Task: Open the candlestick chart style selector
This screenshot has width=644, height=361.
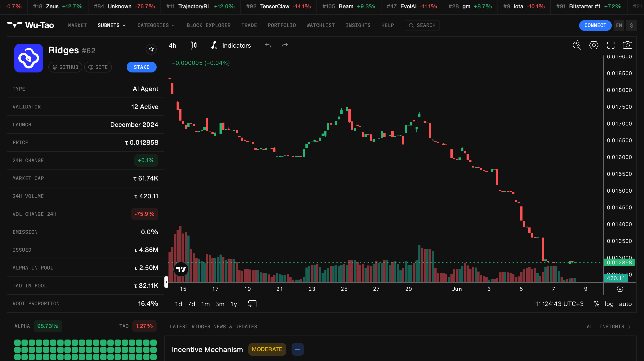Action: click(x=194, y=45)
